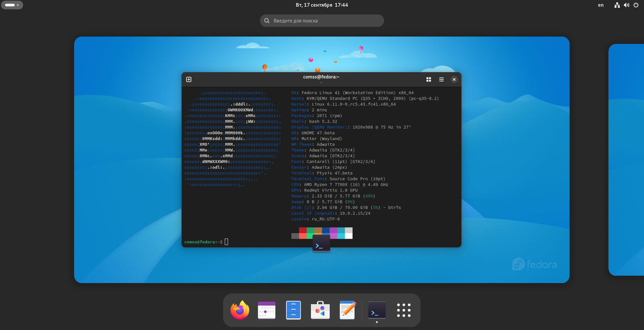Click the dark gray swatch in bottom palette row
644x330 pixels.
(295, 236)
